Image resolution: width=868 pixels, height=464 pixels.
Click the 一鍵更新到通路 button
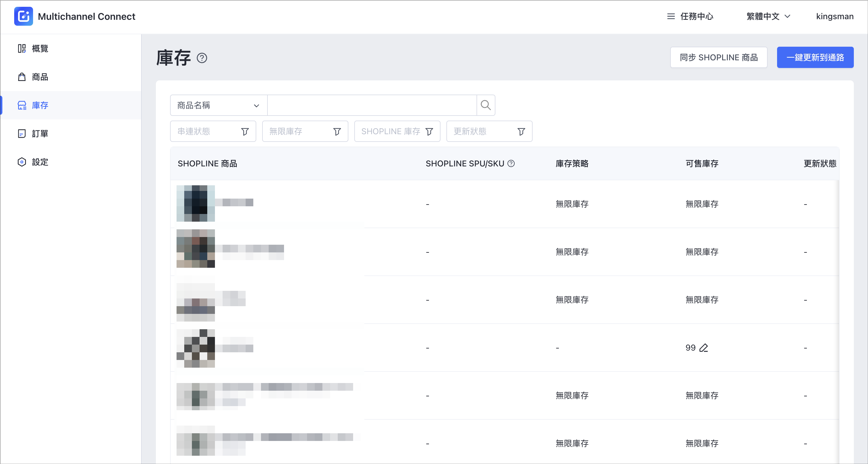point(815,57)
